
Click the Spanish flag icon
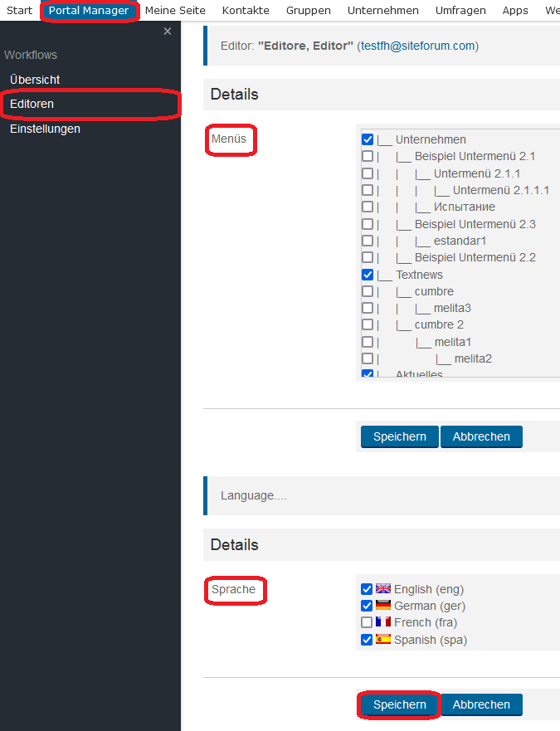click(x=382, y=639)
